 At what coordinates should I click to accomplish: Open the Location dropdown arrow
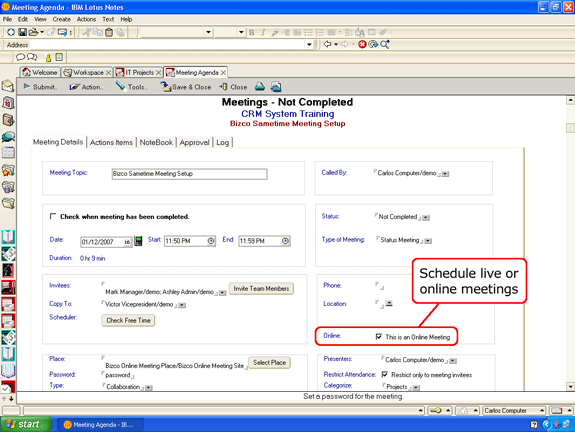coord(389,303)
